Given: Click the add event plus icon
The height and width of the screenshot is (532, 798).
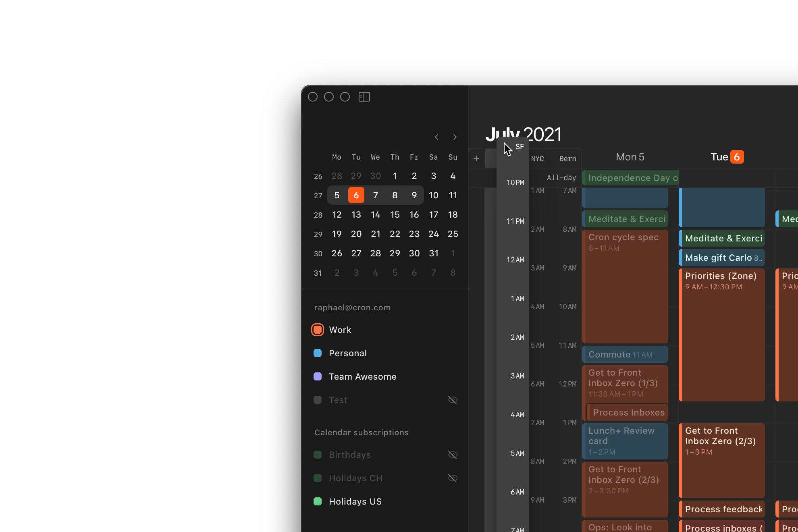Looking at the screenshot, I should (476, 158).
